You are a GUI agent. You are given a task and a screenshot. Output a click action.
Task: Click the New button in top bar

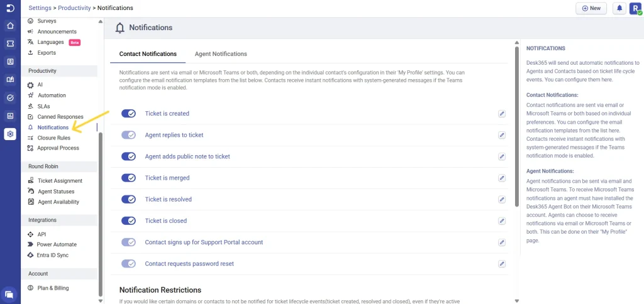[x=591, y=8]
